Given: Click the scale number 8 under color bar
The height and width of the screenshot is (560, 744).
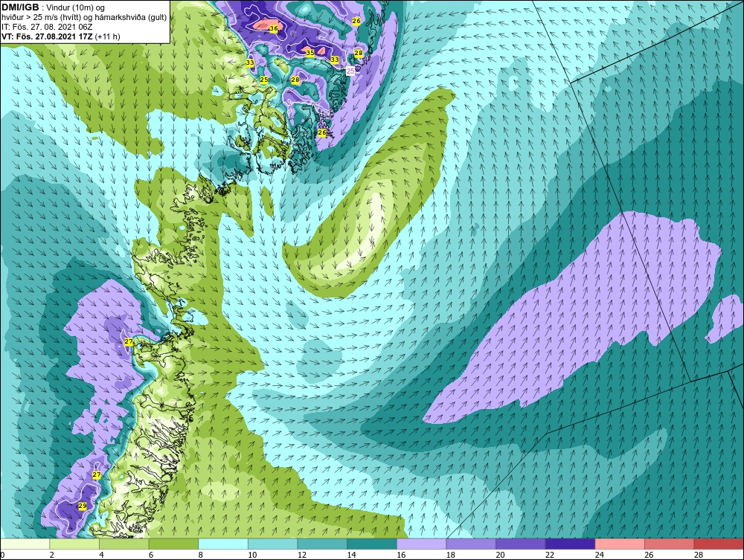Looking at the screenshot, I should (x=200, y=555).
